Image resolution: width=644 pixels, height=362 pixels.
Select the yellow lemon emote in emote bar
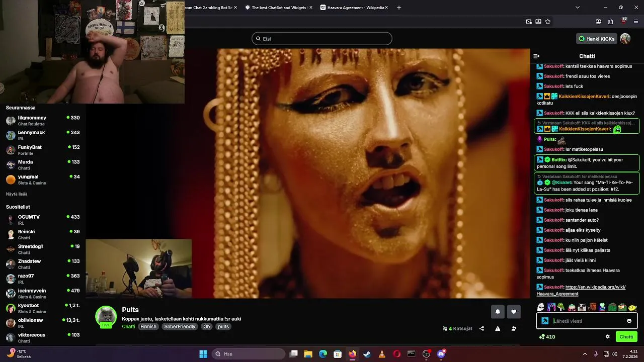point(632,307)
